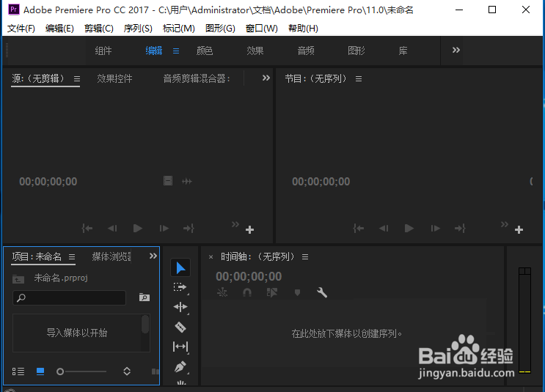Add marker in timeline panel
This screenshot has width=545, height=392.
pos(297,292)
